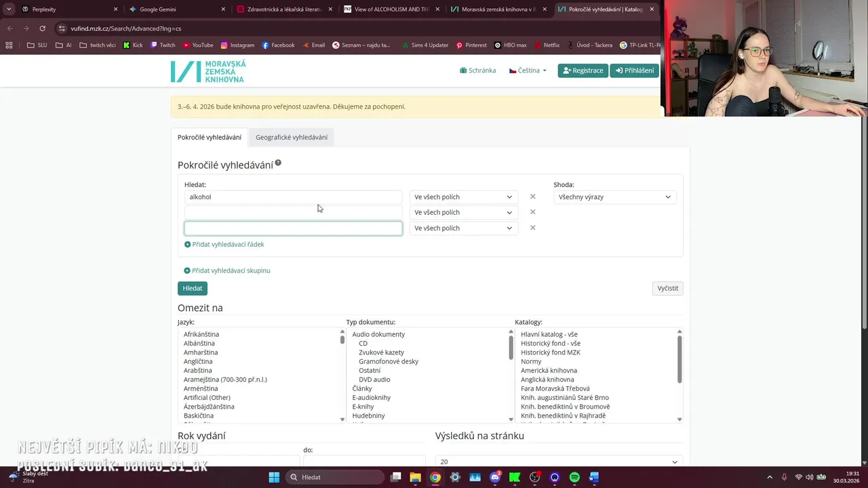The height and width of the screenshot is (488, 868).
Task: Open field dropdown for the third search row
Action: pos(463,228)
